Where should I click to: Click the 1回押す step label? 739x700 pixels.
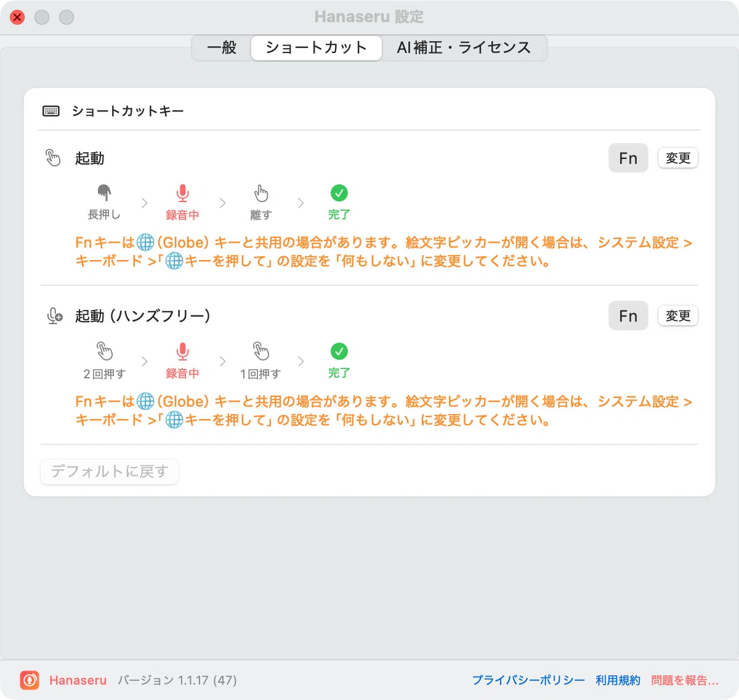pos(260,373)
